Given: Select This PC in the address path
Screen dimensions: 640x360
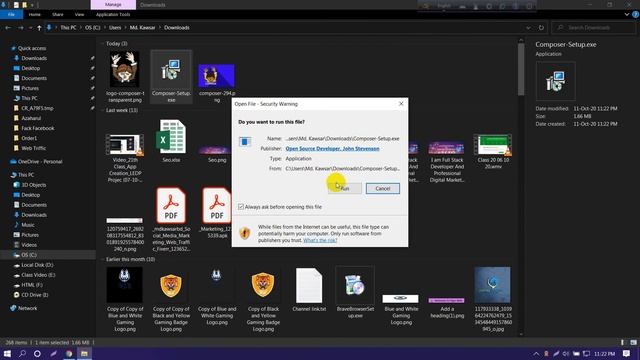Looking at the screenshot, I should pos(68,28).
